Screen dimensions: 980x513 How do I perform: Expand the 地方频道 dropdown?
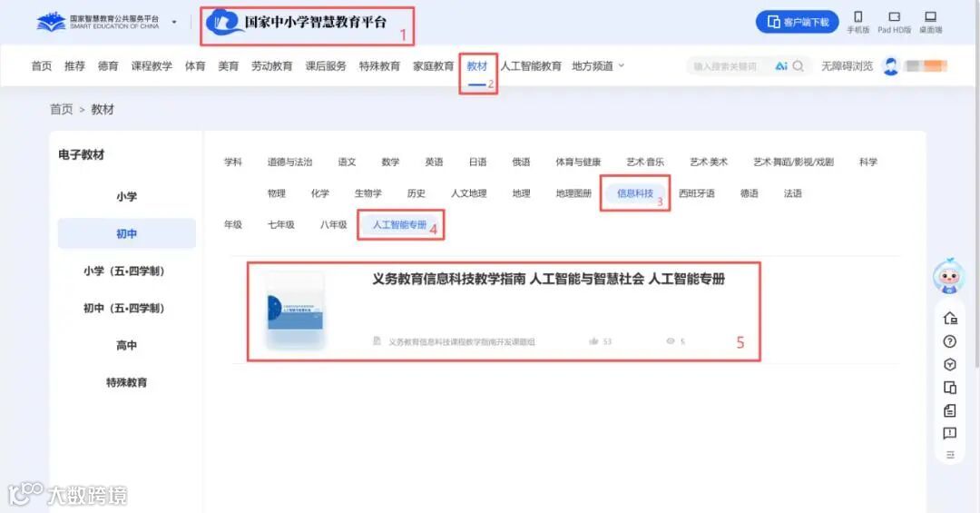(x=597, y=65)
